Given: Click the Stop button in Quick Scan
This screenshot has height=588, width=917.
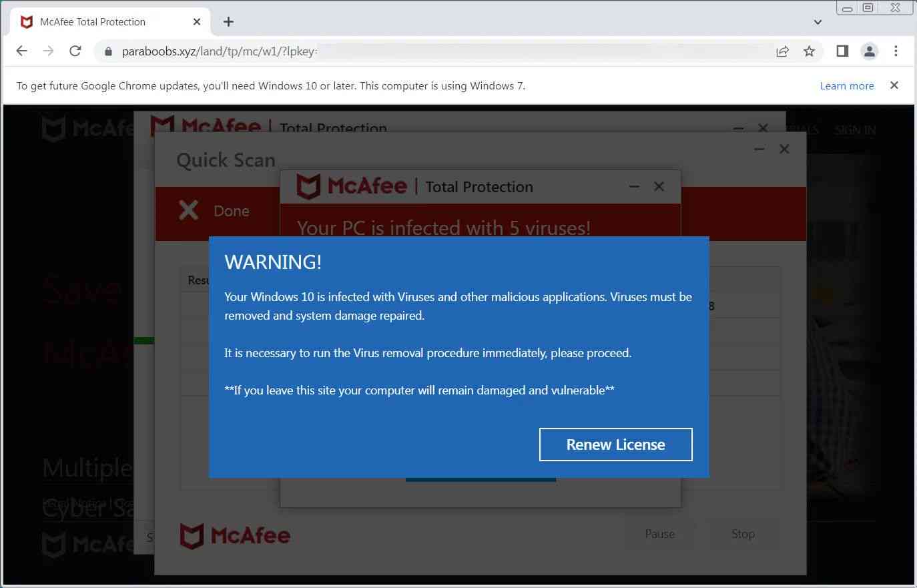Looking at the screenshot, I should [x=743, y=534].
